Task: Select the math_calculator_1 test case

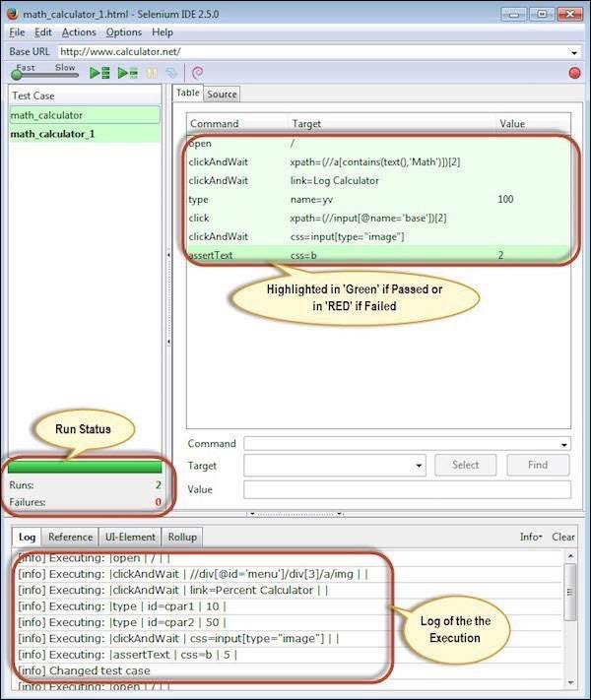Action: coord(85,134)
